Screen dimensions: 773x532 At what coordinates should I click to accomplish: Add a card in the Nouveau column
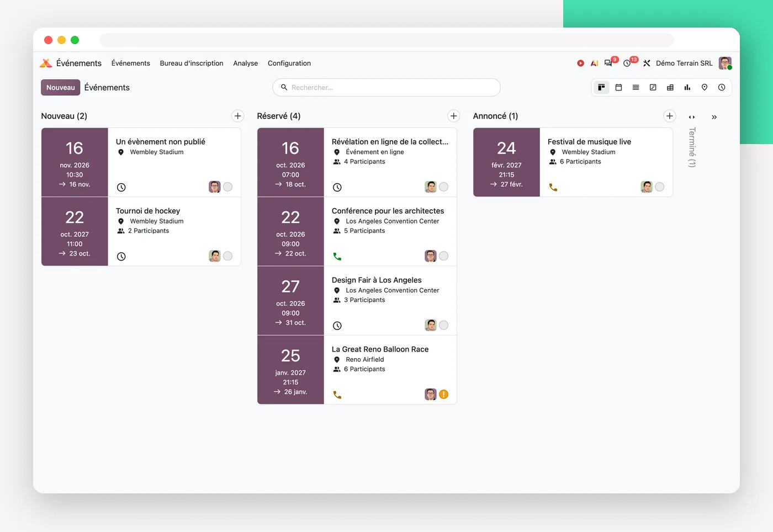pyautogui.click(x=238, y=116)
